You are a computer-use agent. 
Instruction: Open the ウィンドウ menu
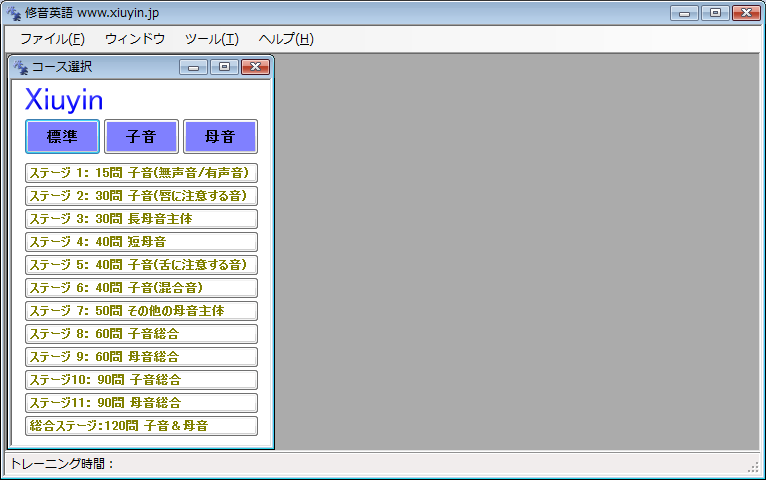[135, 39]
